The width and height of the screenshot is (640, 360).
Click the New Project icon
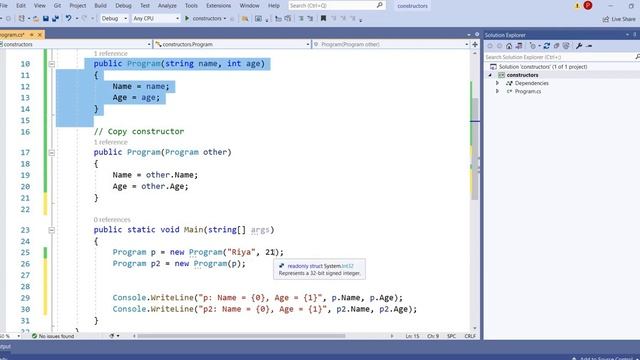(x=22, y=18)
